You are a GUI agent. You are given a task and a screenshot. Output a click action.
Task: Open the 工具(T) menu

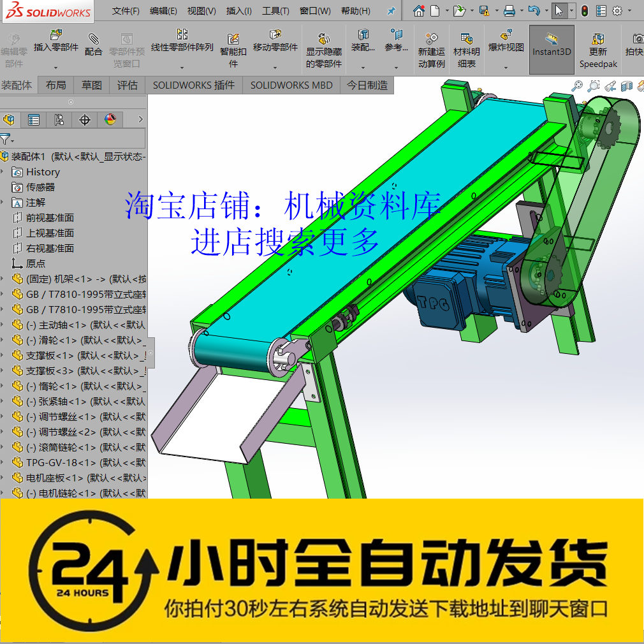pos(275,10)
